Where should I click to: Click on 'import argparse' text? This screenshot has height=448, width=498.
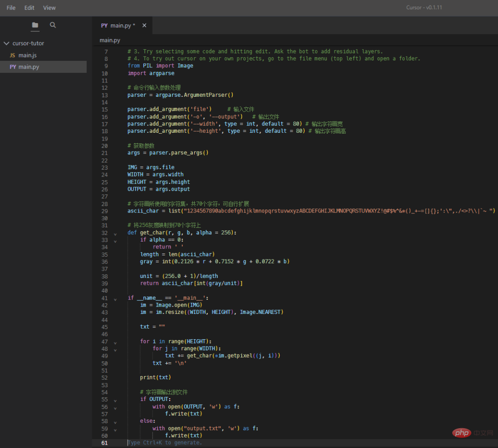[151, 73]
